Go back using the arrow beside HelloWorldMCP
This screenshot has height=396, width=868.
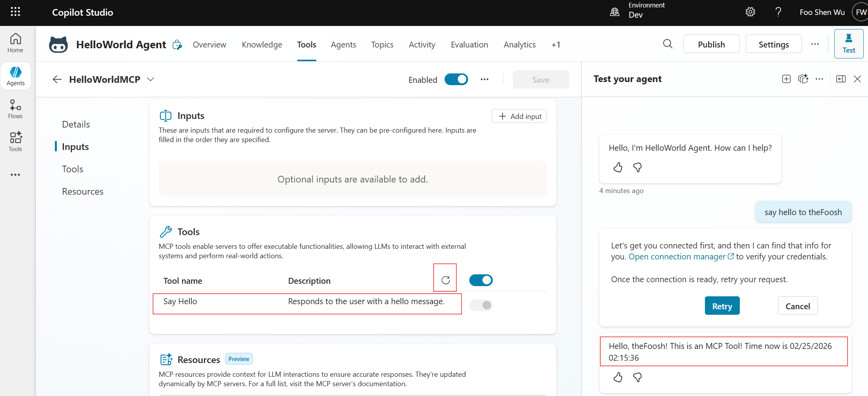tap(57, 79)
